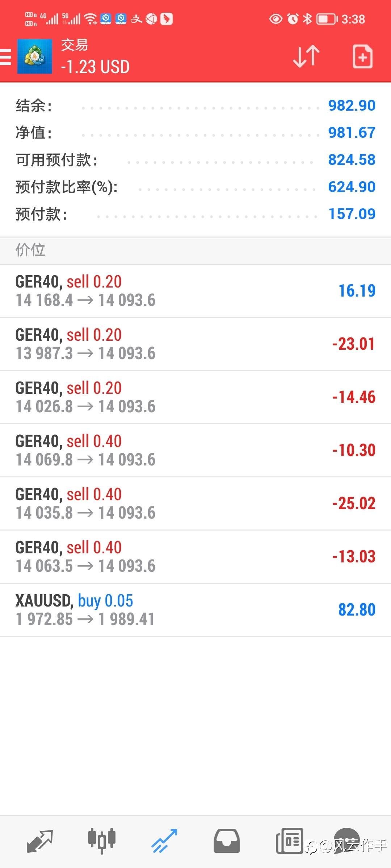
Task: Tap the -1.23 USD total profit header
Action: point(95,67)
